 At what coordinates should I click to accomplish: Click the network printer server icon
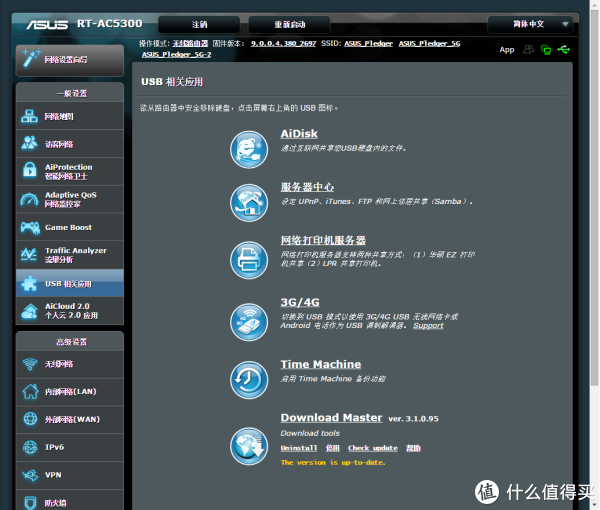[249, 260]
